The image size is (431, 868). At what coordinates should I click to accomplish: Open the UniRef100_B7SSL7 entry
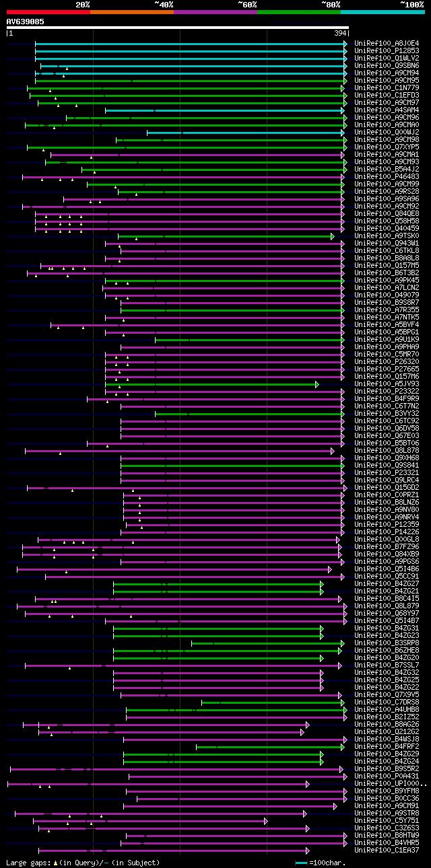(x=386, y=665)
